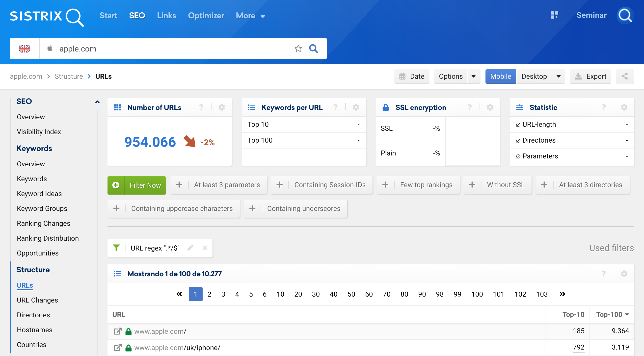Screen dimensions: 644x356
Task: Click the 954.066 URL count
Action: (x=150, y=142)
